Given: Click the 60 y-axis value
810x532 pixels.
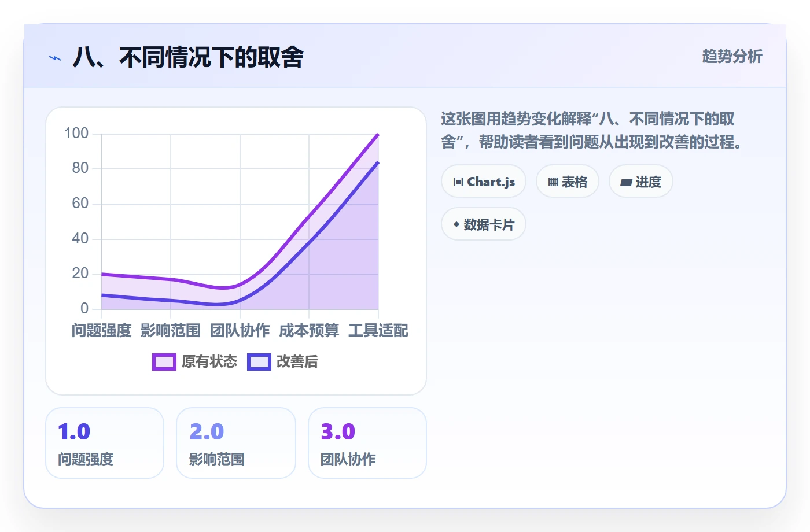Looking at the screenshot, I should [x=80, y=204].
